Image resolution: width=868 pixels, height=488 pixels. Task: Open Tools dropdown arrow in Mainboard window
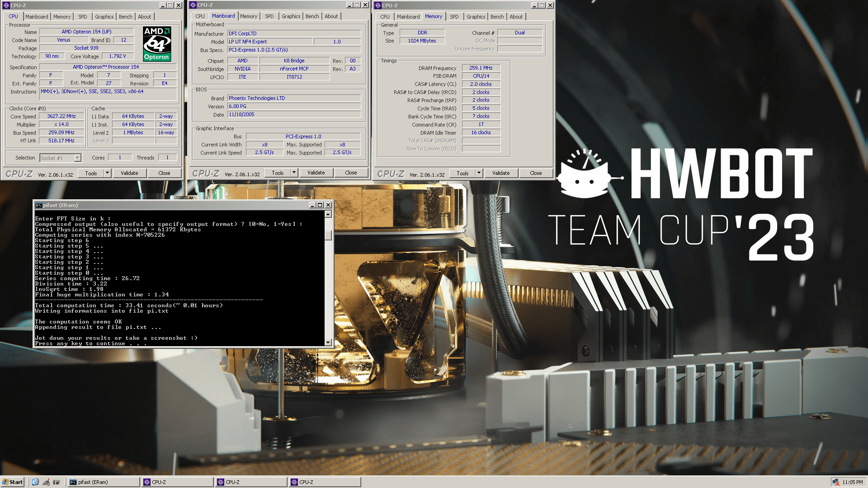pos(294,173)
